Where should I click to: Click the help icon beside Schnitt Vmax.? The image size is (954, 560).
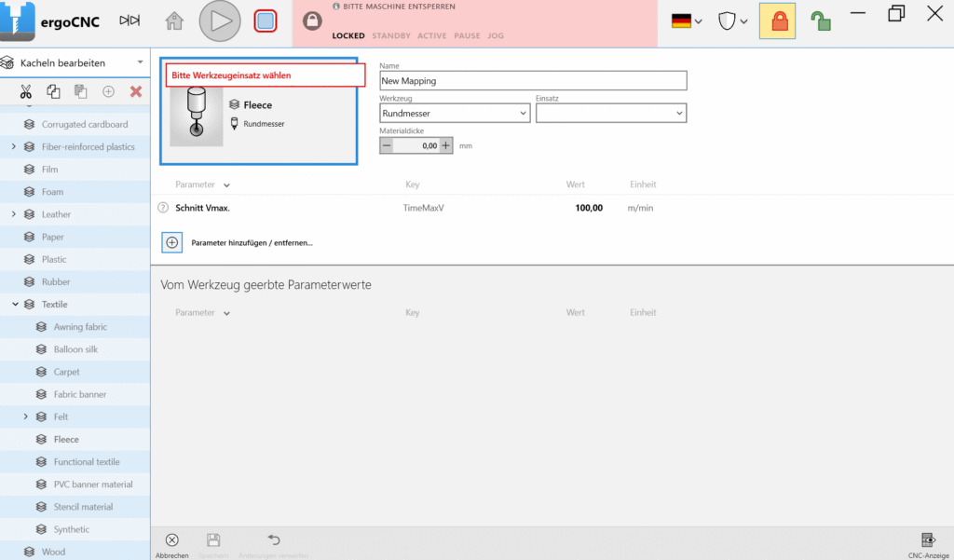tap(163, 208)
